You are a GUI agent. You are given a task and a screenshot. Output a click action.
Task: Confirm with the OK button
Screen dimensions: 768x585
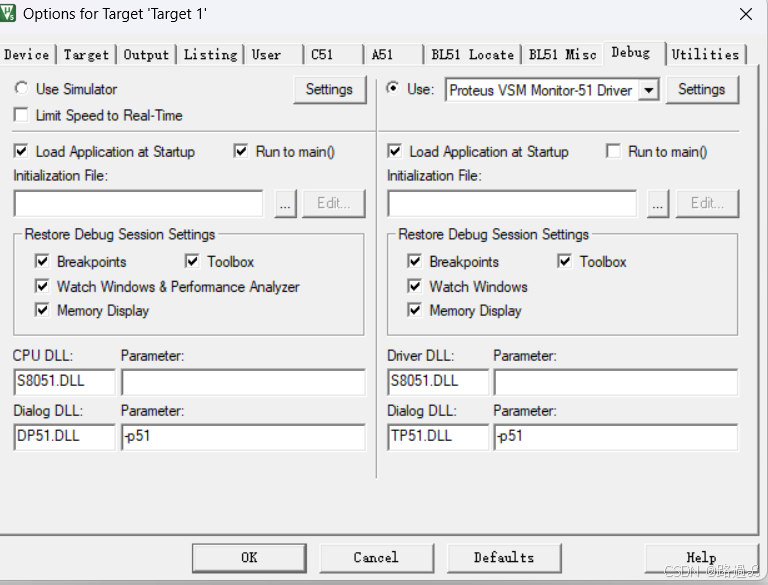tap(249, 558)
